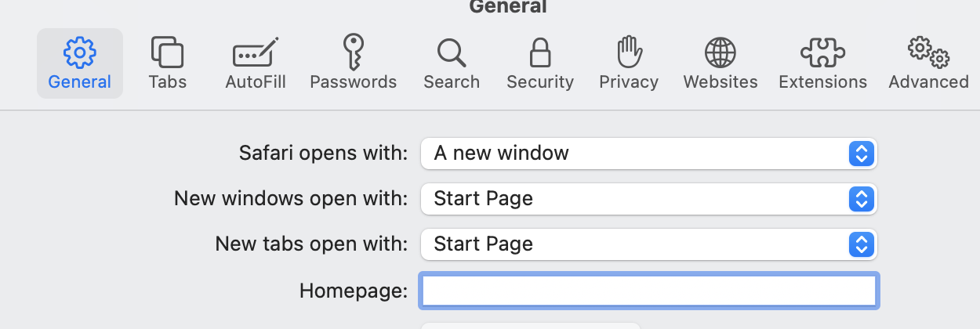
Task: Select the Security padlock icon
Action: pos(539,52)
